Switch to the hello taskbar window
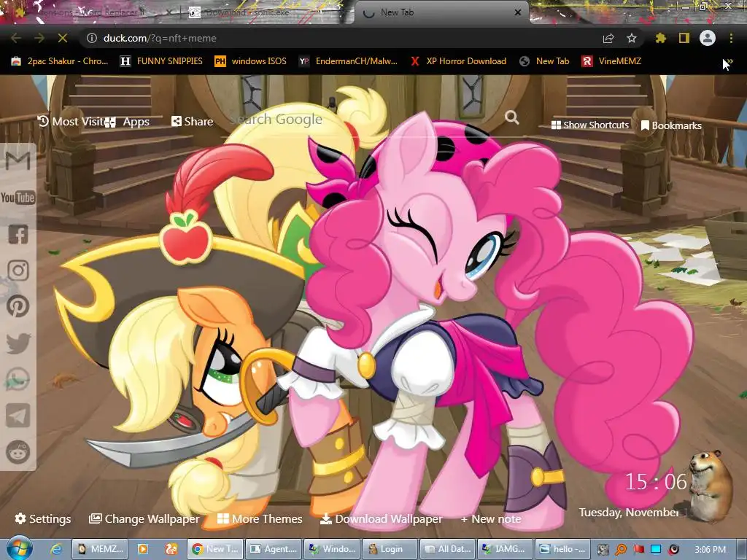 coord(562,549)
